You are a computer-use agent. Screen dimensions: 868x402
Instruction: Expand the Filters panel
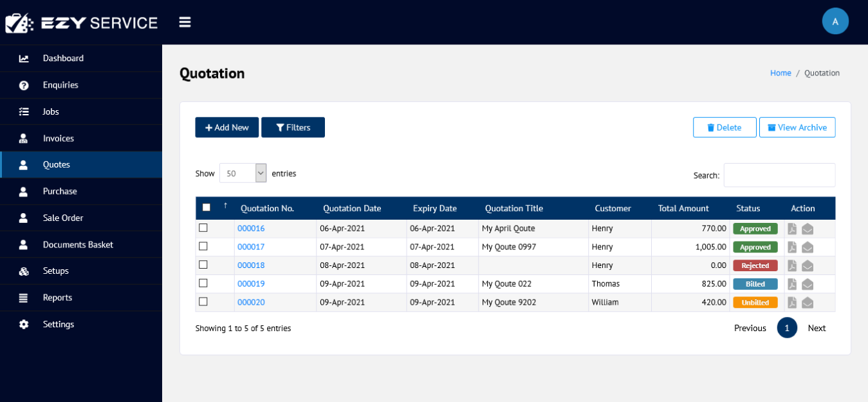click(x=293, y=128)
